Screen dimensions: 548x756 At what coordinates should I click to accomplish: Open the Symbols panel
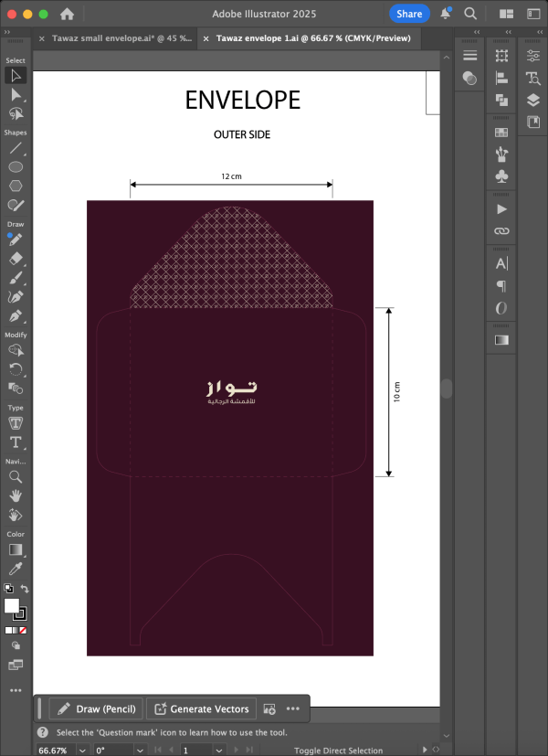(501, 176)
